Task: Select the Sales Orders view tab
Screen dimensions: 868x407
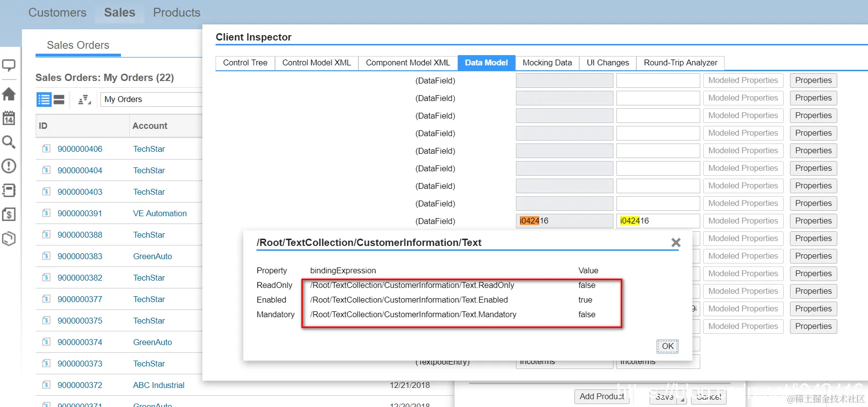Action: click(78, 45)
